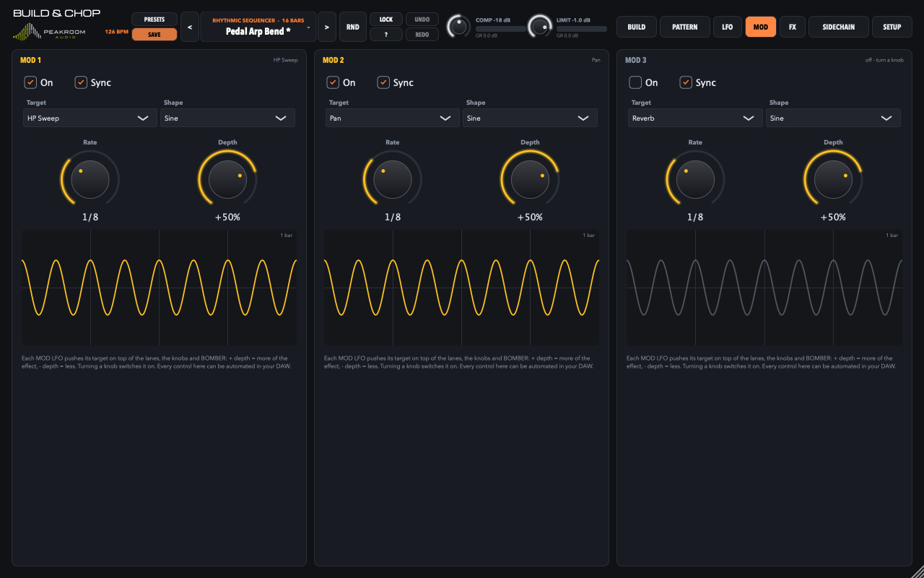Disable the MOD 1 On checkbox
This screenshot has height=578, width=924.
coord(30,82)
